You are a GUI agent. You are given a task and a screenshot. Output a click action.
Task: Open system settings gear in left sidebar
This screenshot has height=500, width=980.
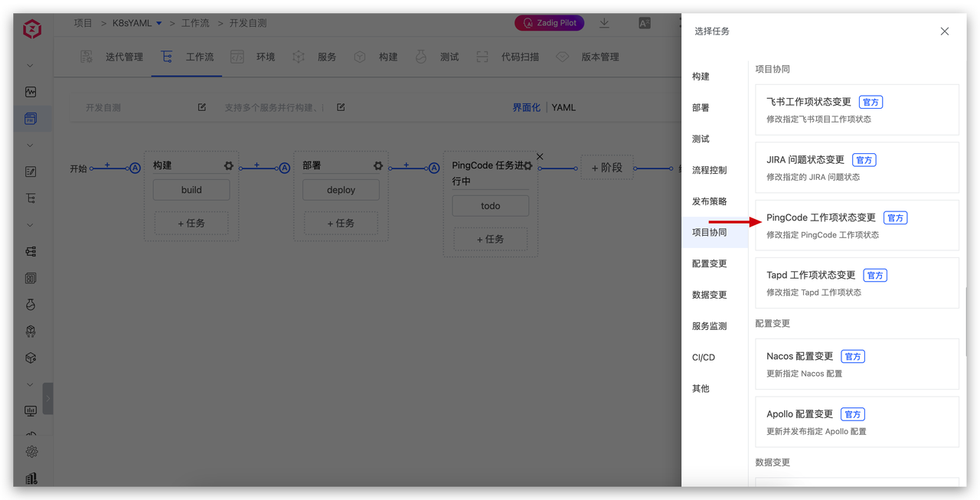(31, 452)
